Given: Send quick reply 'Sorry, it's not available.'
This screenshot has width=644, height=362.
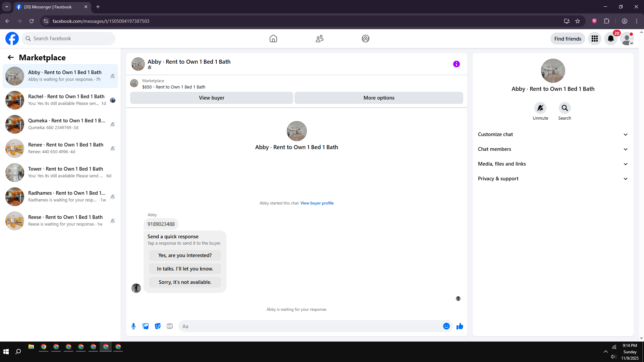Looking at the screenshot, I should coord(185,282).
